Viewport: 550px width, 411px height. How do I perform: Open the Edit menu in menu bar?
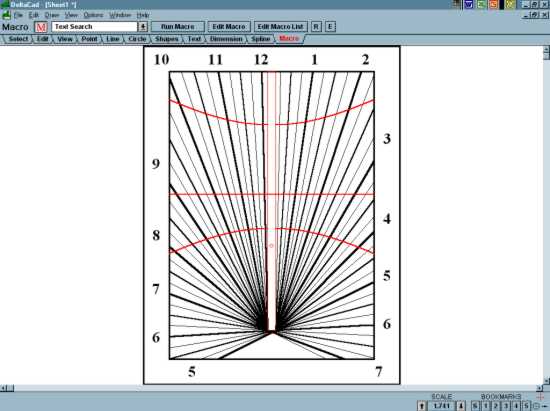[x=34, y=15]
